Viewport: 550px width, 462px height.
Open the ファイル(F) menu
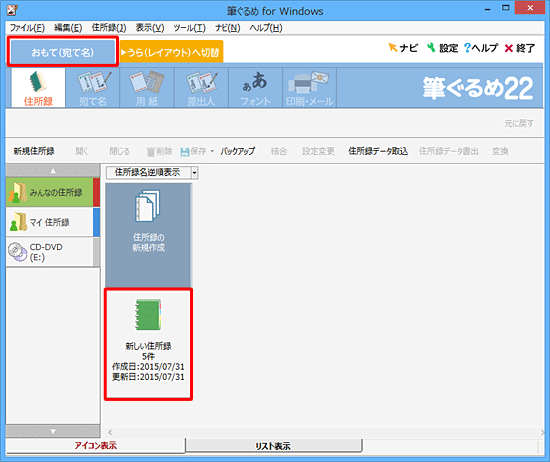[x=27, y=28]
